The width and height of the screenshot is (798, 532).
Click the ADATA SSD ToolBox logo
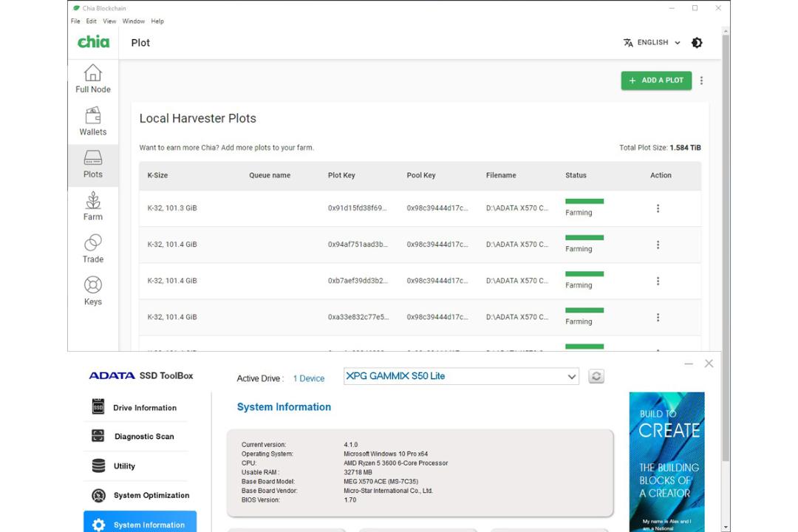[141, 375]
